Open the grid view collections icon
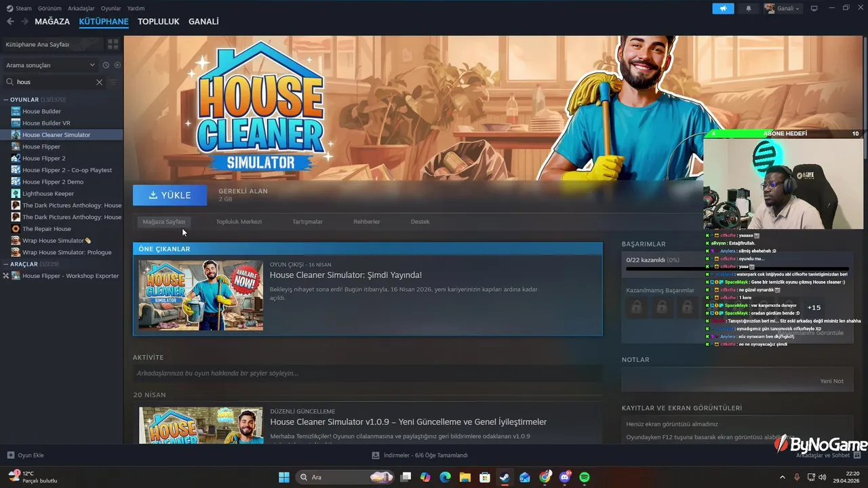This screenshot has width=868, height=488. pyautogui.click(x=113, y=44)
